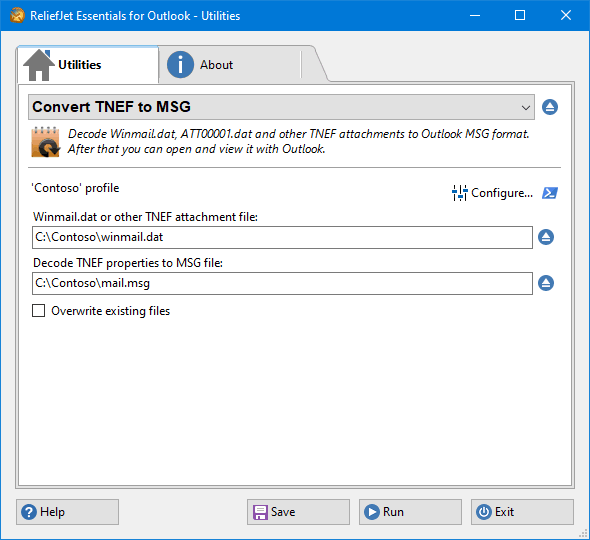The image size is (590, 540).
Task: Click the Convert TNEF notebook icon
Action: click(x=45, y=142)
